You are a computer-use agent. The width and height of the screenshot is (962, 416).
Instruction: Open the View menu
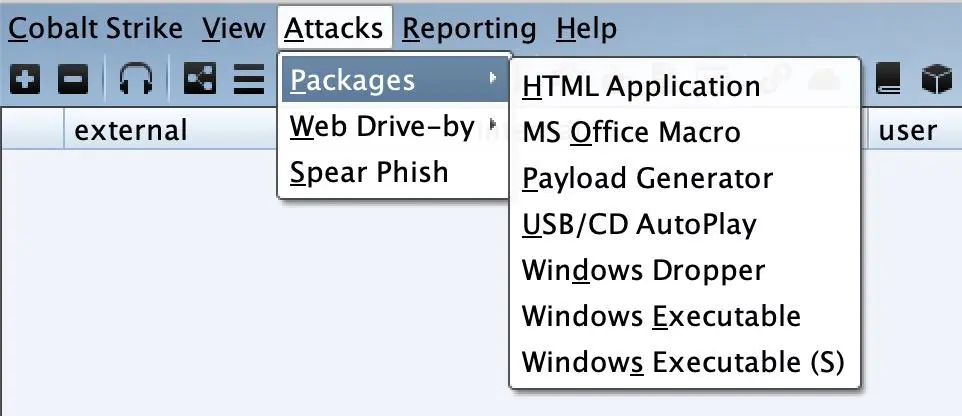point(234,28)
